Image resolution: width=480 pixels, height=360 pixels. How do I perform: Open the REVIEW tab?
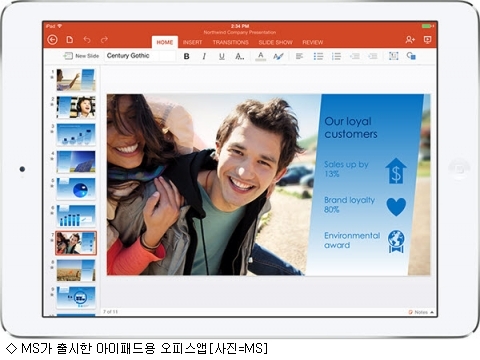tap(313, 42)
